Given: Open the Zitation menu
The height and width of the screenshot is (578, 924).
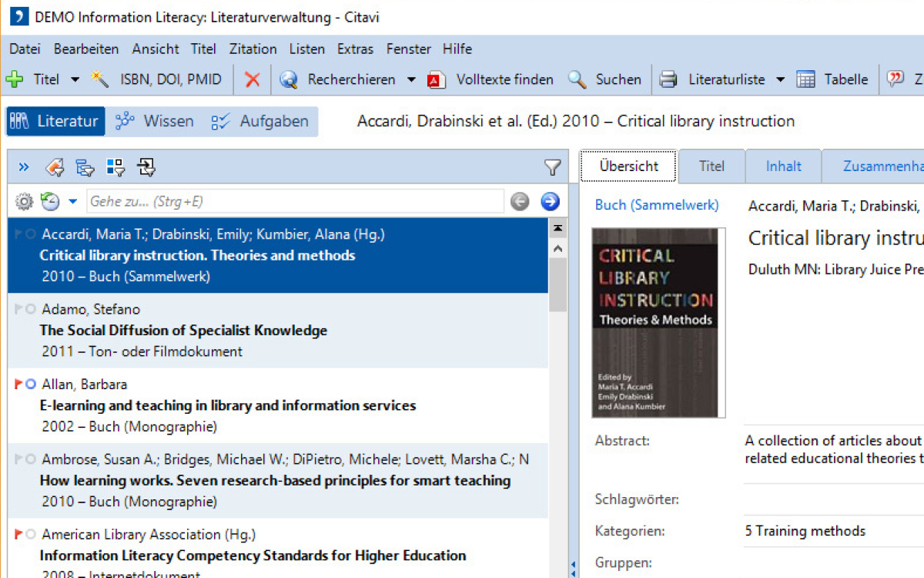Looking at the screenshot, I should (253, 49).
